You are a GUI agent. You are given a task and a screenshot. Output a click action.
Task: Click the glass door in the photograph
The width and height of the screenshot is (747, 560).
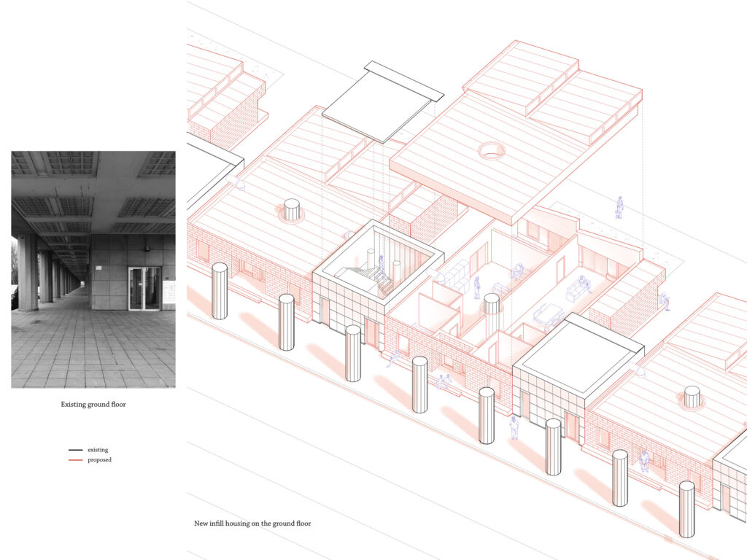[144, 288]
